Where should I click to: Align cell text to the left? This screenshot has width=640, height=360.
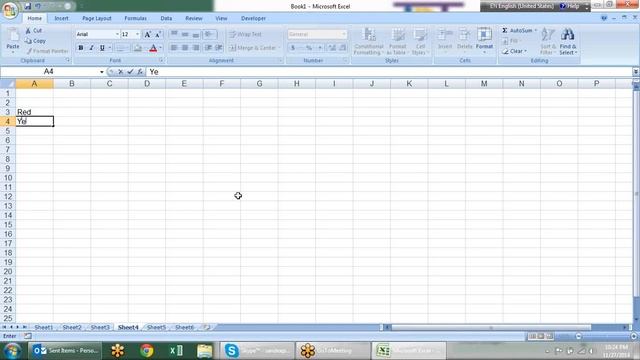(174, 48)
